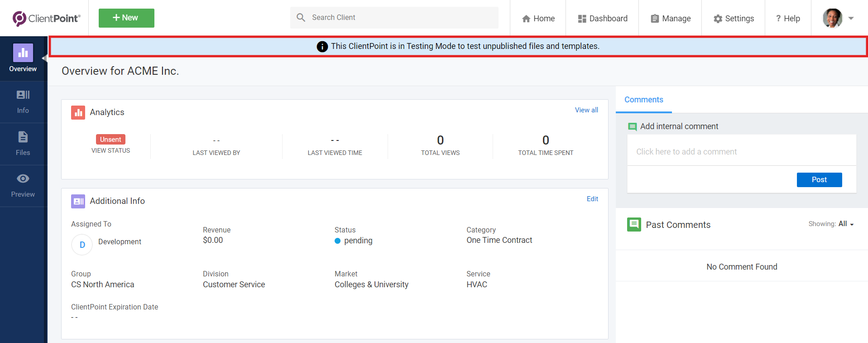Open View all analytics link
Screen dimensions: 868x343
586,110
